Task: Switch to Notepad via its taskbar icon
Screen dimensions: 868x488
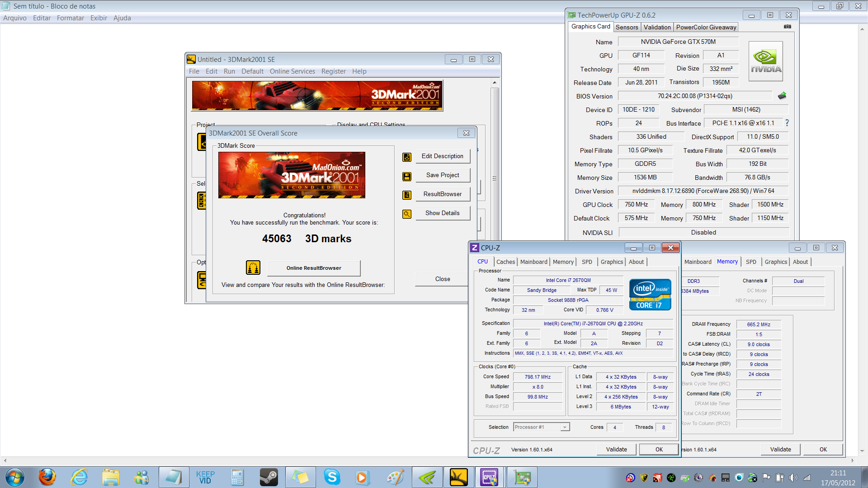Action: click(174, 477)
